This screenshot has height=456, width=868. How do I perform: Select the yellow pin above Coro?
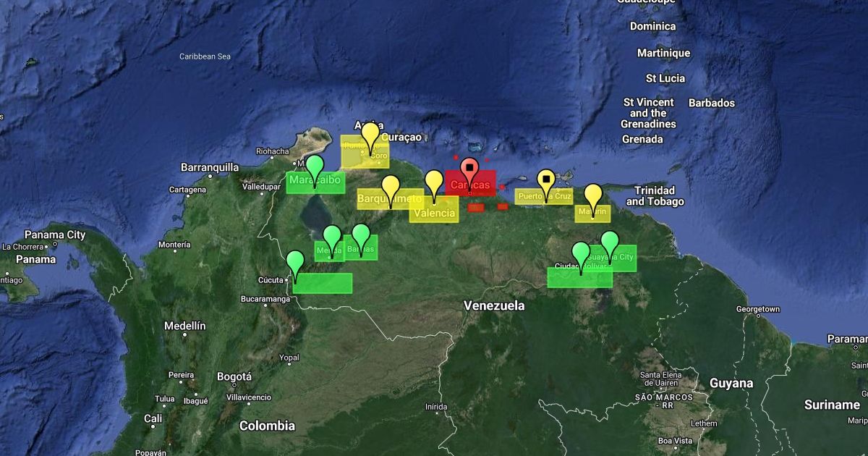[370, 135]
